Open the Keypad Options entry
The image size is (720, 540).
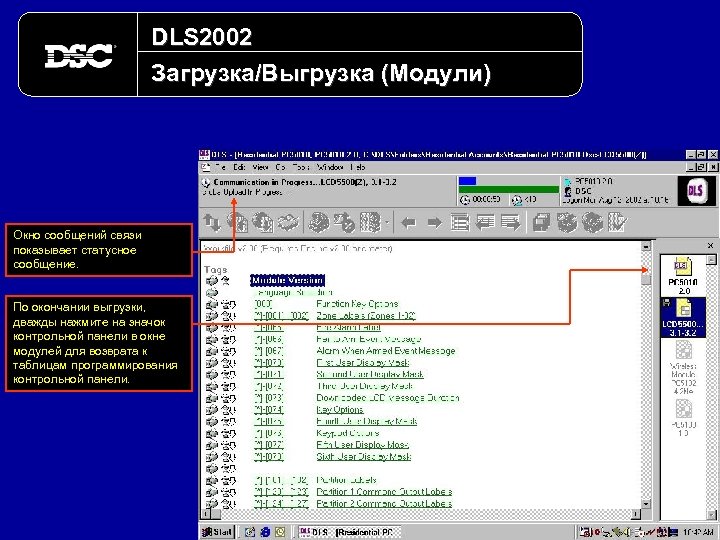pyautogui.click(x=348, y=433)
